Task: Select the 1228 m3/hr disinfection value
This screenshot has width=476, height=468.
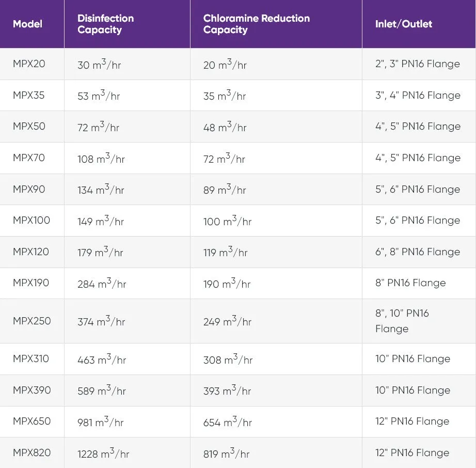Action: tap(103, 453)
